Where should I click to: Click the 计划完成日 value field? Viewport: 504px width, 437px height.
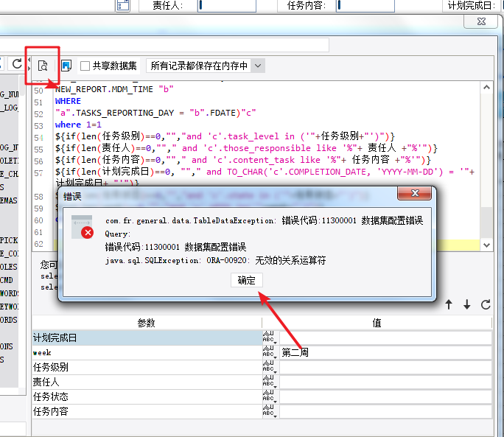385,338
